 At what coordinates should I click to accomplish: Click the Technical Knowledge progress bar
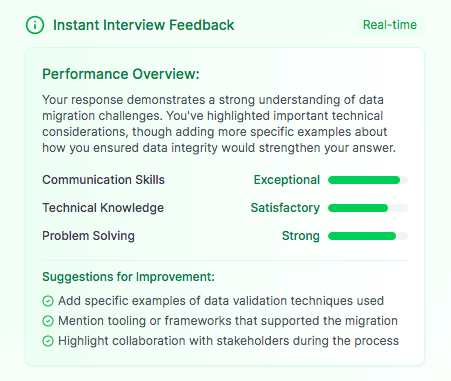(368, 208)
